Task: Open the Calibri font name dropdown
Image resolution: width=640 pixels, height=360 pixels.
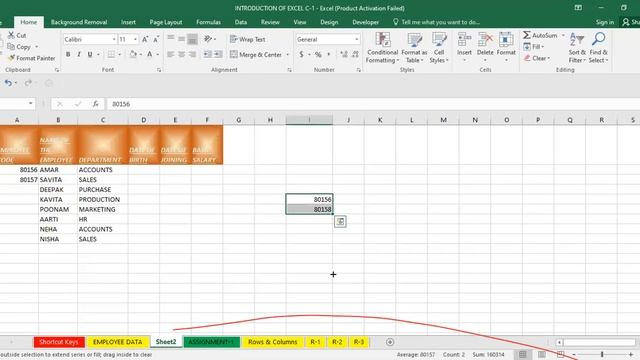Action: pos(114,40)
